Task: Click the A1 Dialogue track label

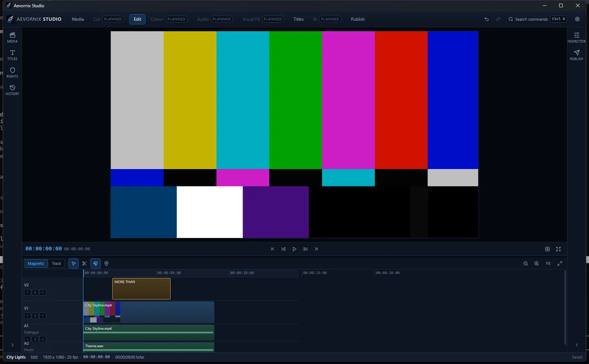Action: 31,329
